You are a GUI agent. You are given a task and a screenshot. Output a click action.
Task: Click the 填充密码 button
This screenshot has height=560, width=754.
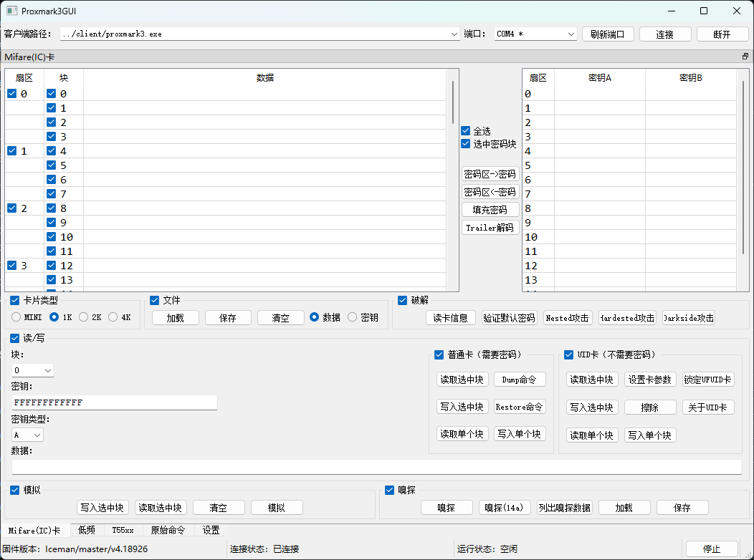[x=490, y=209]
